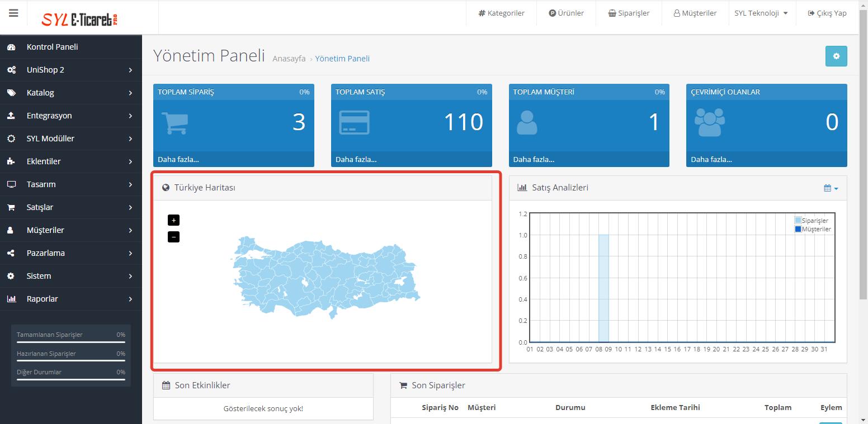This screenshot has height=424, width=868.
Task: Open the SYL Teknoloji dropdown menu
Action: (x=761, y=13)
